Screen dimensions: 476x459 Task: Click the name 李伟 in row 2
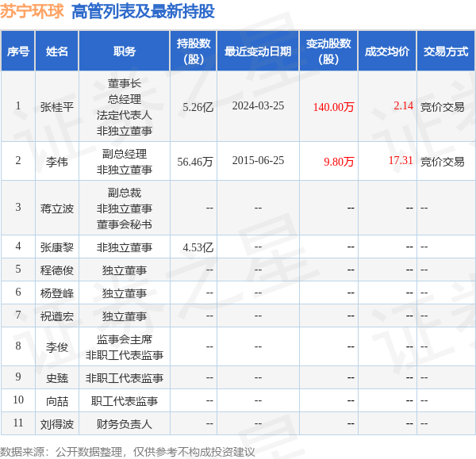(57, 162)
